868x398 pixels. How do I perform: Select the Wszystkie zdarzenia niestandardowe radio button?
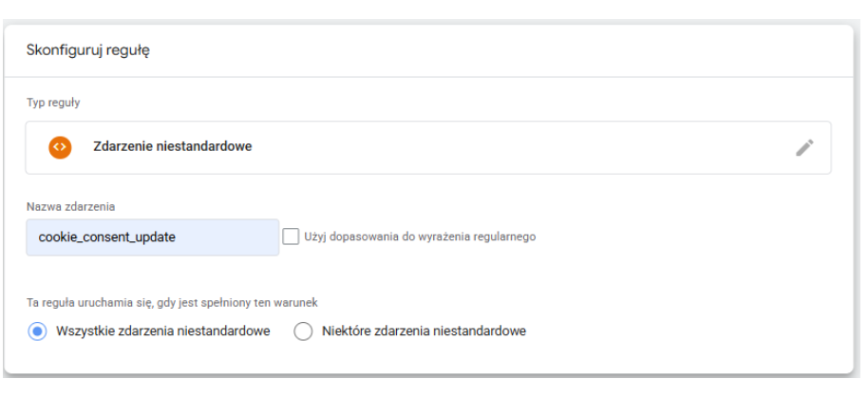tap(37, 332)
